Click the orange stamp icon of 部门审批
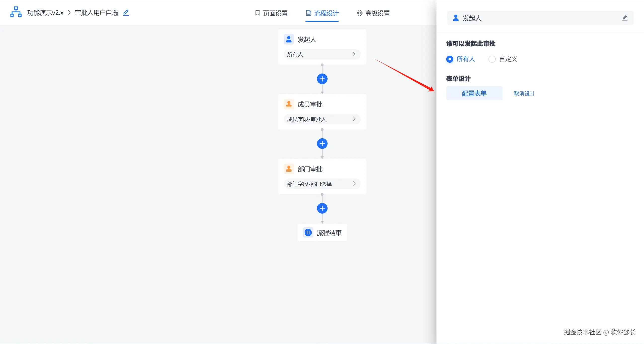Image resolution: width=644 pixels, height=344 pixels. 289,169
